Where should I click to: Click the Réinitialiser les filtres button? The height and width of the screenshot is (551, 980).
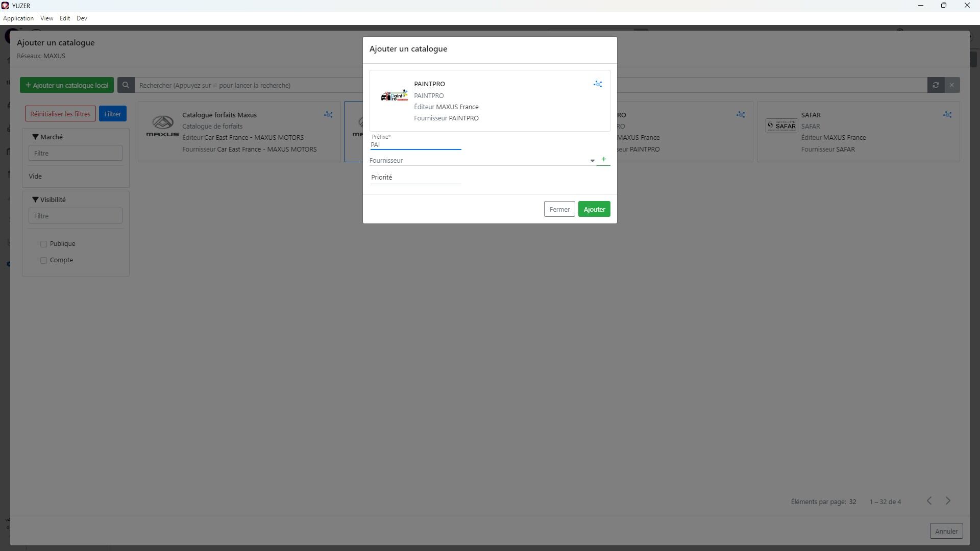[60, 114]
